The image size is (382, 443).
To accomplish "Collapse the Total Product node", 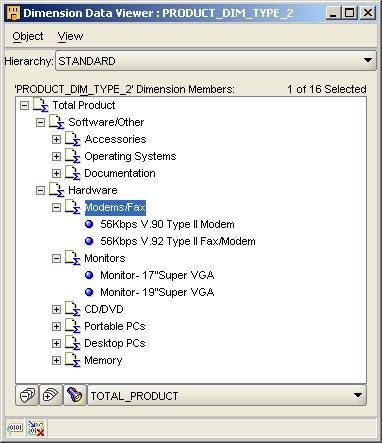I will [24, 105].
